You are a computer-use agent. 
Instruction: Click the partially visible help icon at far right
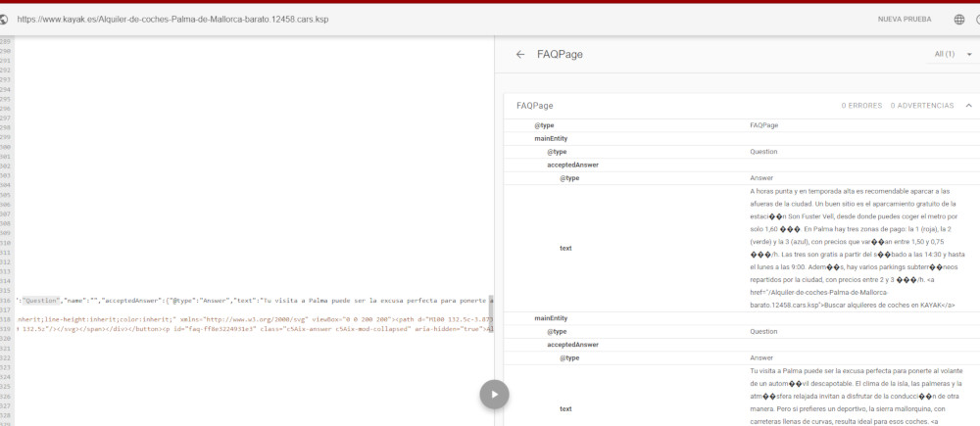point(977,19)
